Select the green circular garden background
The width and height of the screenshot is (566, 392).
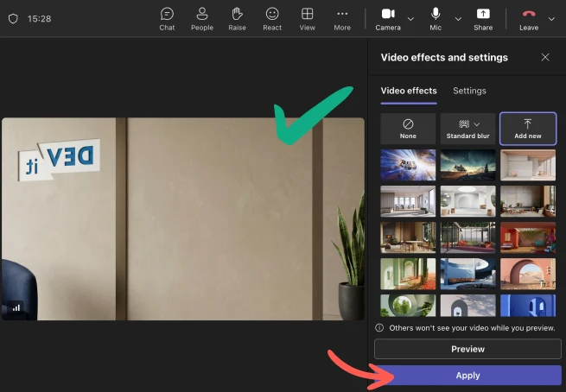(x=408, y=306)
